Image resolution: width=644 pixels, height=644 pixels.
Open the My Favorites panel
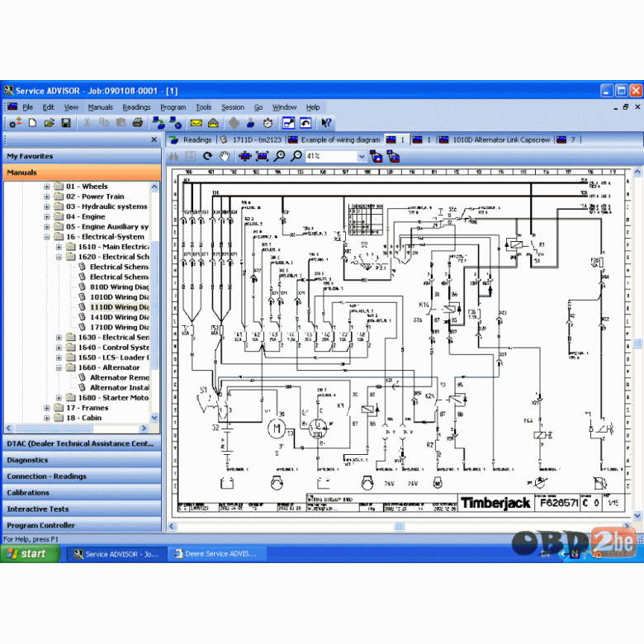click(82, 156)
